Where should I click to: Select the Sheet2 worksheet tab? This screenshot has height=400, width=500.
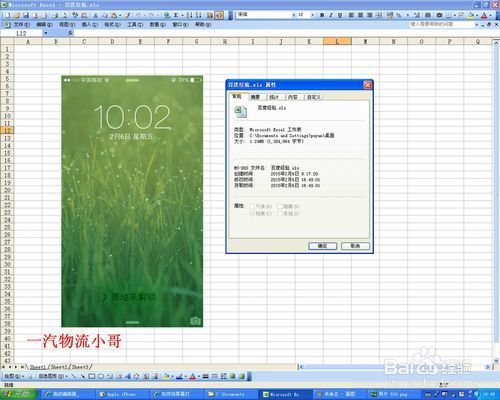tap(59, 367)
